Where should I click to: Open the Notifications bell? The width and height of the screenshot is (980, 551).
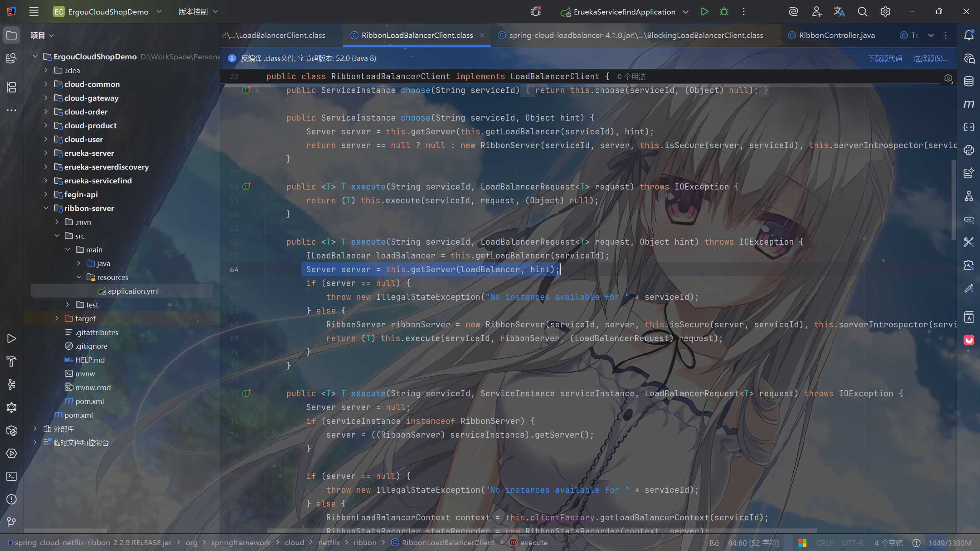[969, 35]
